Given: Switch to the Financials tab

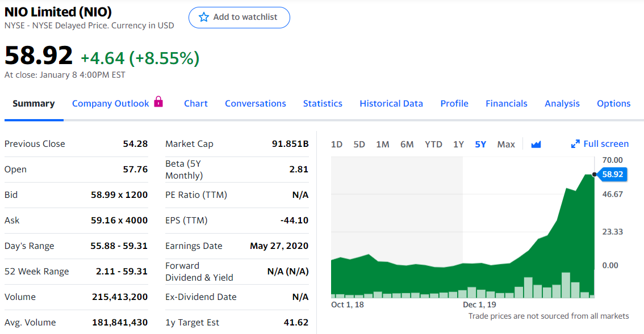Looking at the screenshot, I should [x=507, y=103].
